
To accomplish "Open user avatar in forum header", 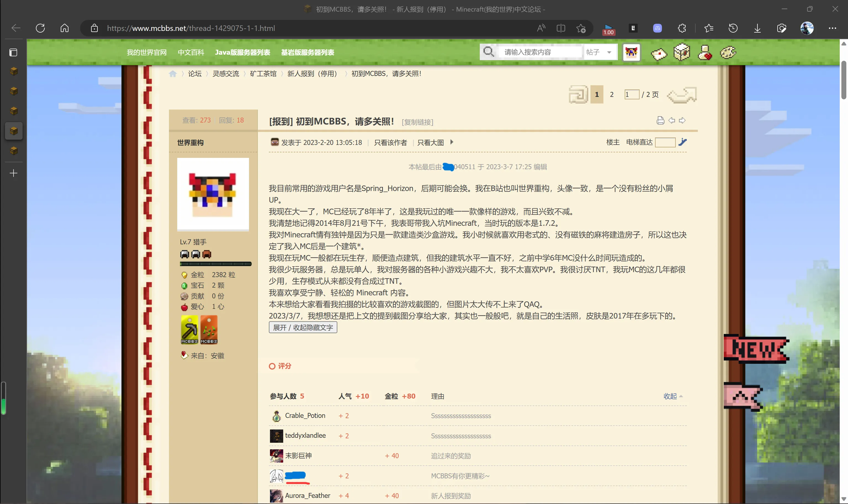I will (631, 52).
